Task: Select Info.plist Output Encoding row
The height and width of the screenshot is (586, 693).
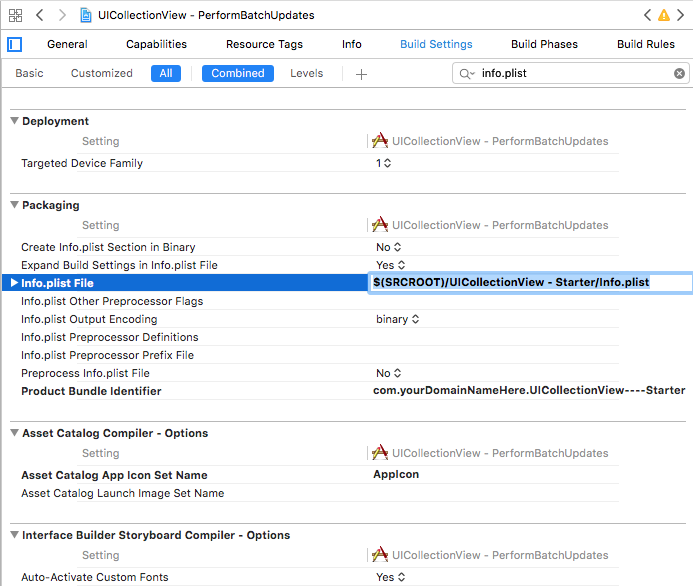Action: coord(89,319)
